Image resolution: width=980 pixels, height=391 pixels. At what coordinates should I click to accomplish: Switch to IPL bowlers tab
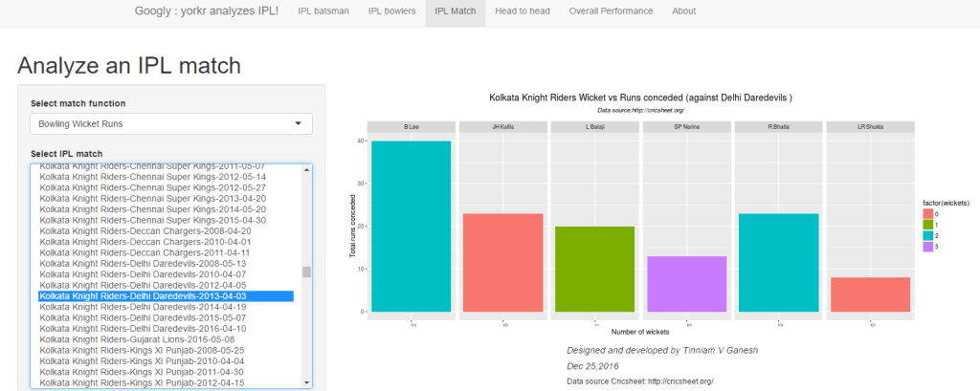pos(391,11)
